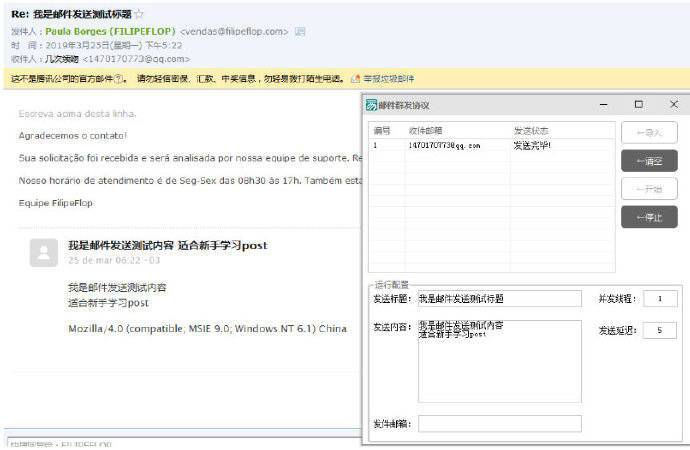Select the recipient row 1470170773@qq.com
The image size is (690, 450).
[492, 146]
